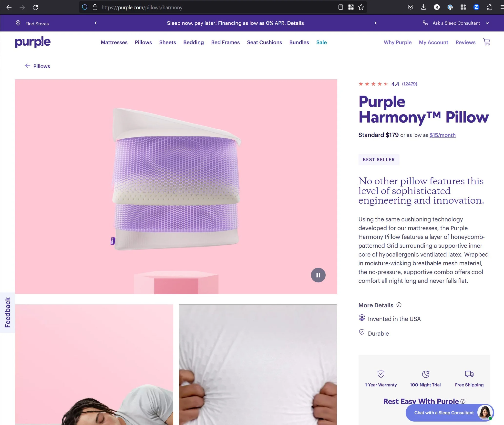Select the Sale navigation item

(321, 42)
